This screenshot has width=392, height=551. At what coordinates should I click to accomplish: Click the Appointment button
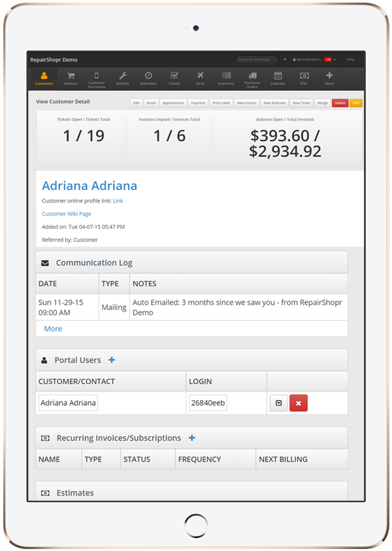pyautogui.click(x=173, y=103)
